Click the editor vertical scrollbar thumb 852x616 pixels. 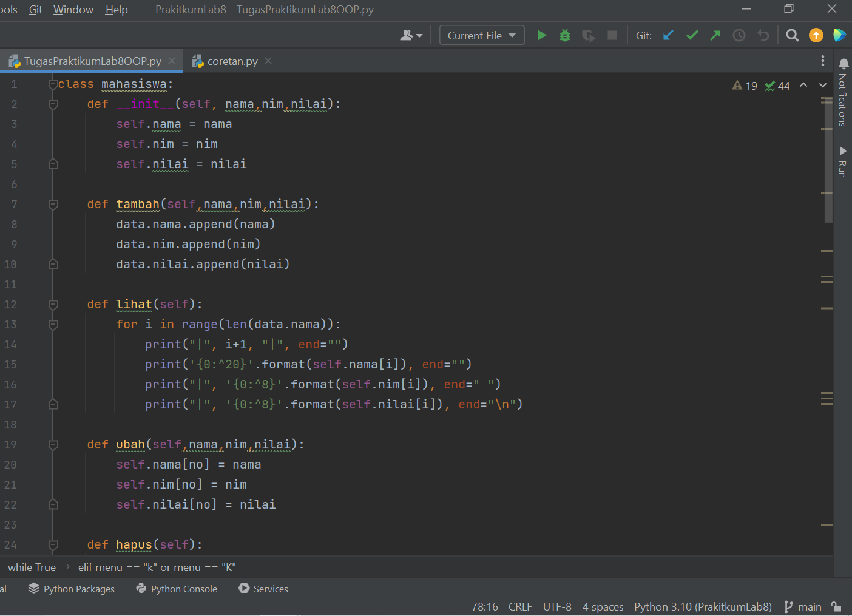point(829,160)
